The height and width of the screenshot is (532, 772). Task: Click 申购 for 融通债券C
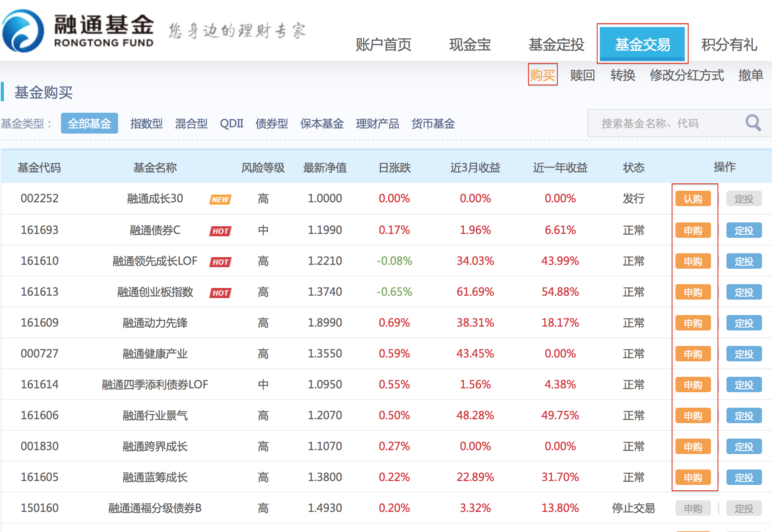693,230
